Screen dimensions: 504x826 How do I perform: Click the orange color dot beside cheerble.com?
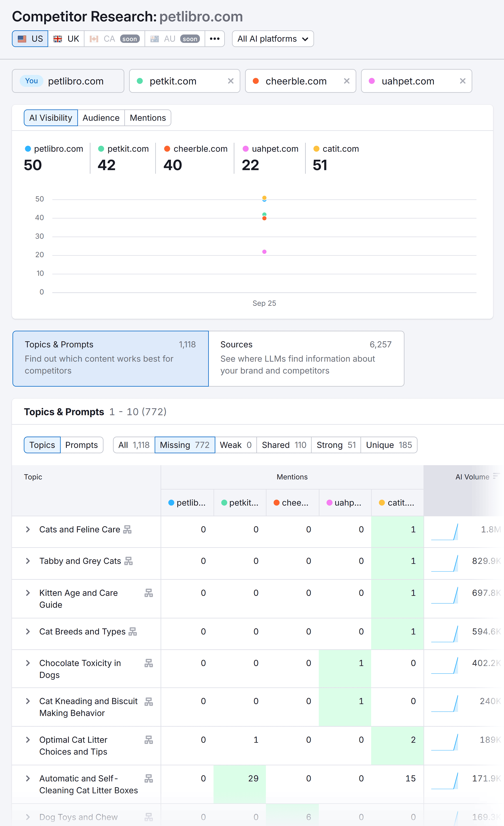(256, 81)
